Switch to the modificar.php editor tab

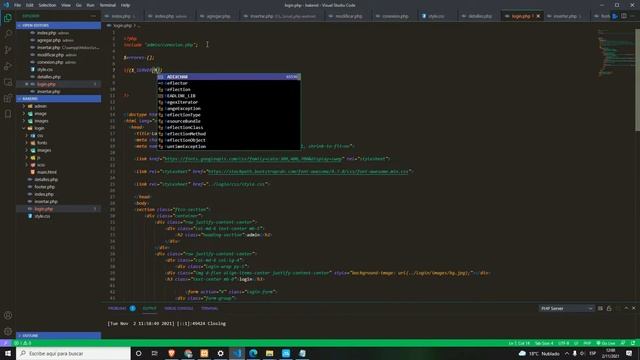(348, 16)
